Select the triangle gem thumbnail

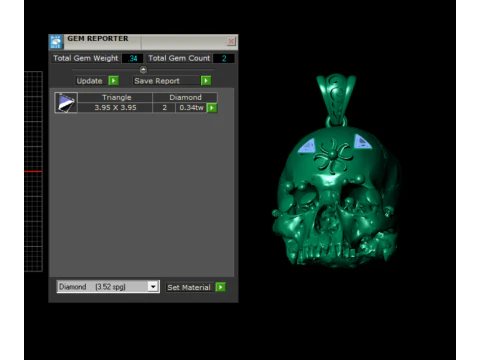click(x=66, y=103)
